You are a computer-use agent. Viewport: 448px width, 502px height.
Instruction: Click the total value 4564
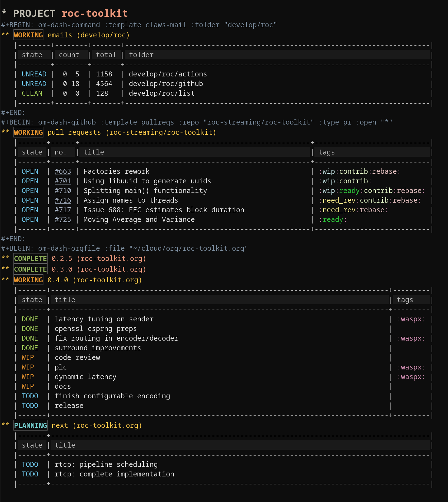click(104, 84)
